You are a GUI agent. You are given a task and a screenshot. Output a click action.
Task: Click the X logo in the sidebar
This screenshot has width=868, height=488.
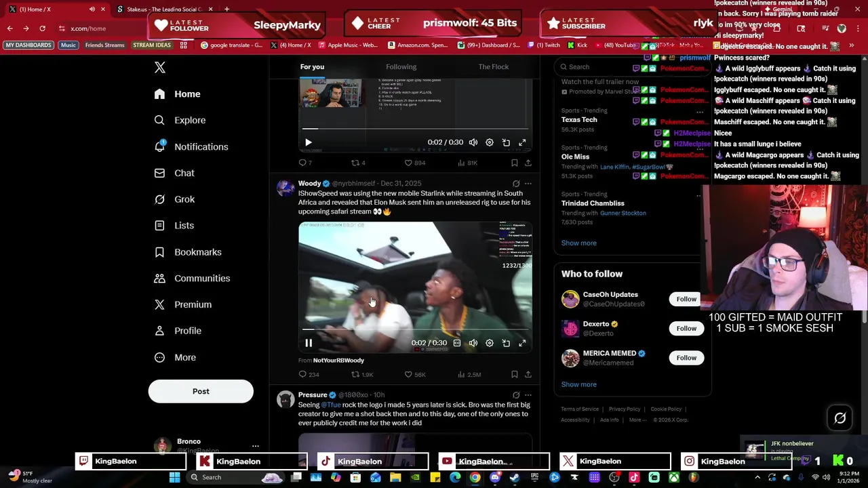160,67
